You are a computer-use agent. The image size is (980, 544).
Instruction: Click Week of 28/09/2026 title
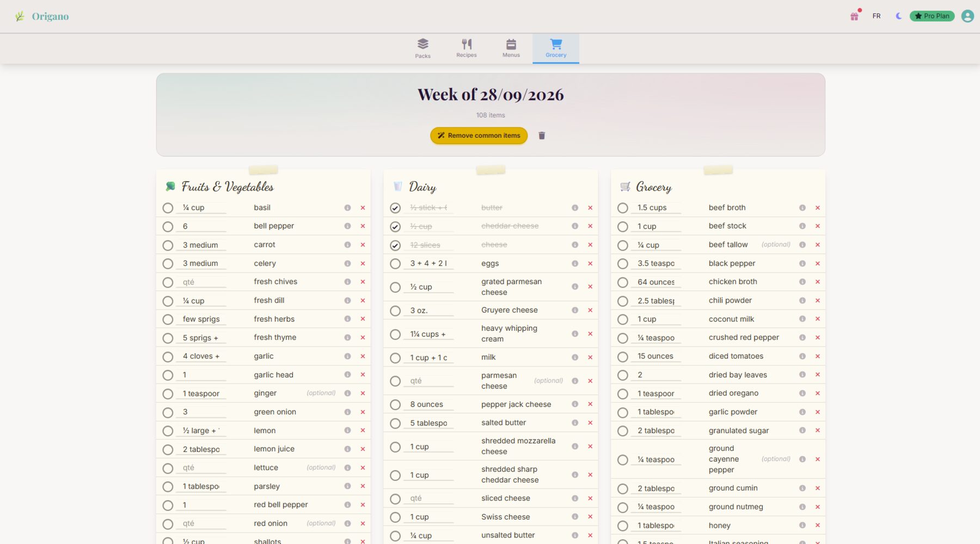[x=491, y=95]
